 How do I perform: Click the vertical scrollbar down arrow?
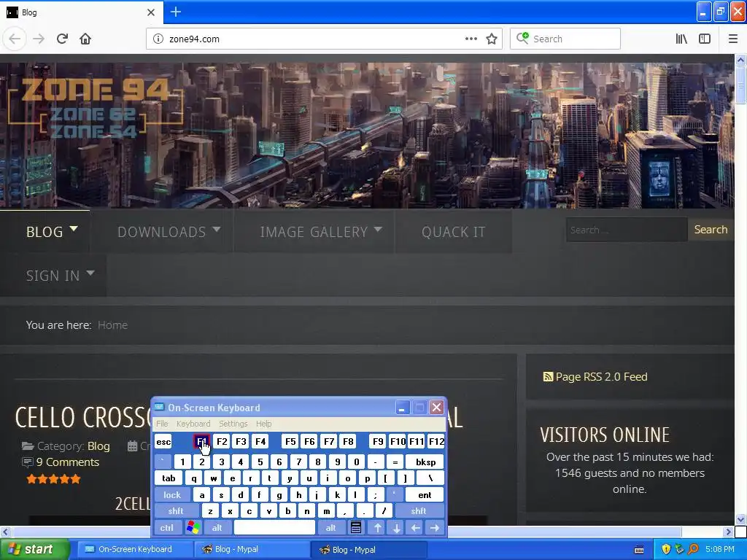(741, 519)
